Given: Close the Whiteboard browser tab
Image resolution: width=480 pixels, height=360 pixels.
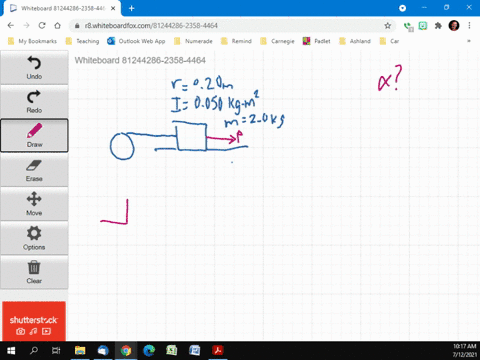Looking at the screenshot, I should pyautogui.click(x=113, y=8).
